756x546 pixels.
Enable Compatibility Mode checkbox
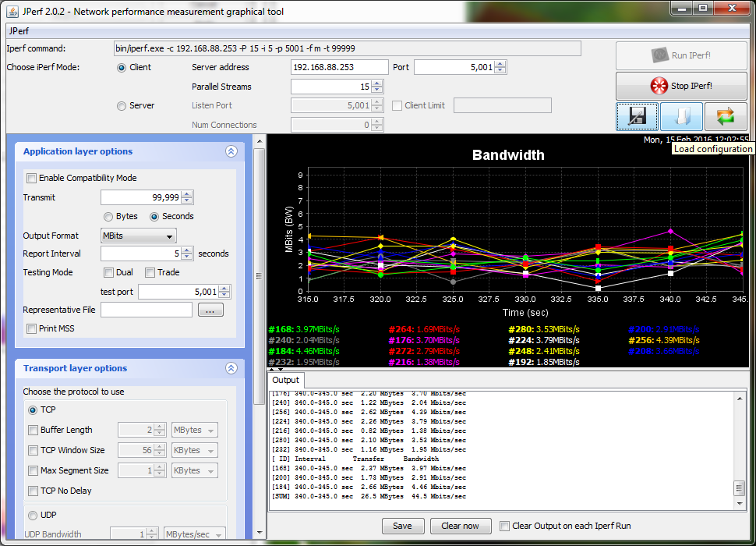pyautogui.click(x=32, y=179)
